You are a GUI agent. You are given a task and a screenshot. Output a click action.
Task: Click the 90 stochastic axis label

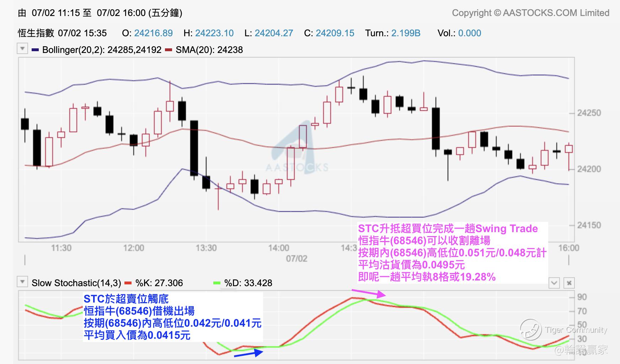click(582, 297)
